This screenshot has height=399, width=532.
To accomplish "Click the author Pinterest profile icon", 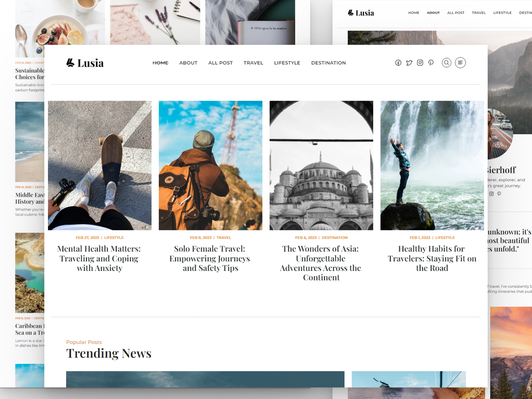I will (x=499, y=194).
